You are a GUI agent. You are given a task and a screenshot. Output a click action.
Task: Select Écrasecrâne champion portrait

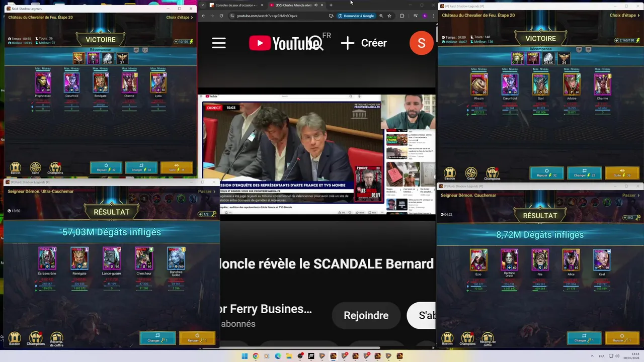point(47,258)
